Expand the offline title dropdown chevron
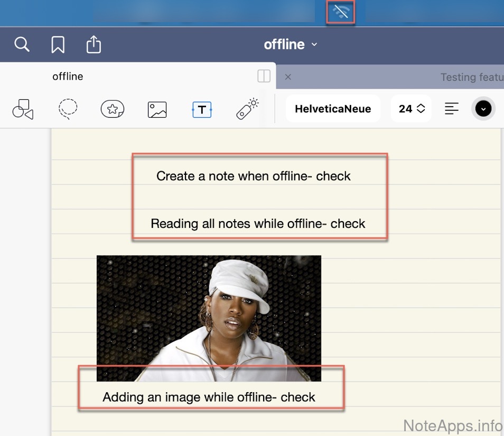The width and height of the screenshot is (504, 436). point(314,45)
